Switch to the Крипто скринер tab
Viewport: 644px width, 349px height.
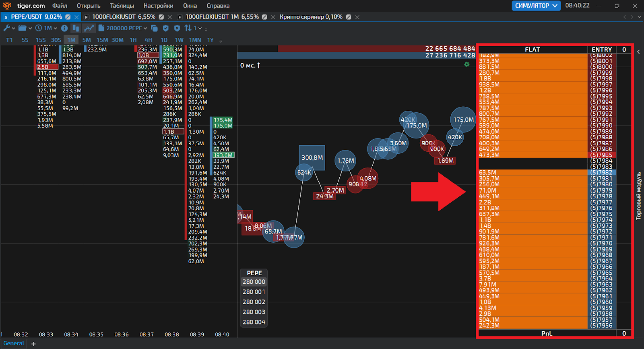(x=311, y=17)
